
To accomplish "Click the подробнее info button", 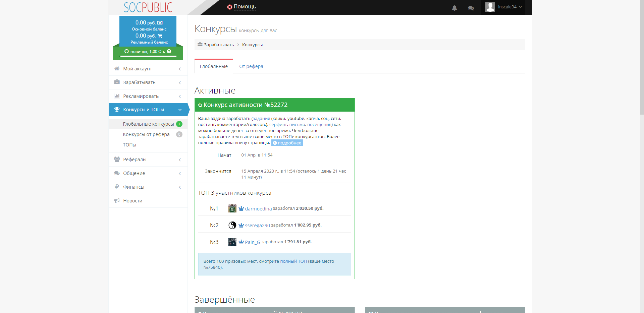I will click(x=287, y=143).
